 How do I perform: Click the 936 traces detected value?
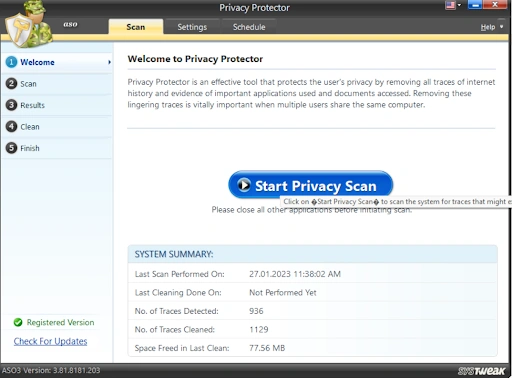pos(256,311)
